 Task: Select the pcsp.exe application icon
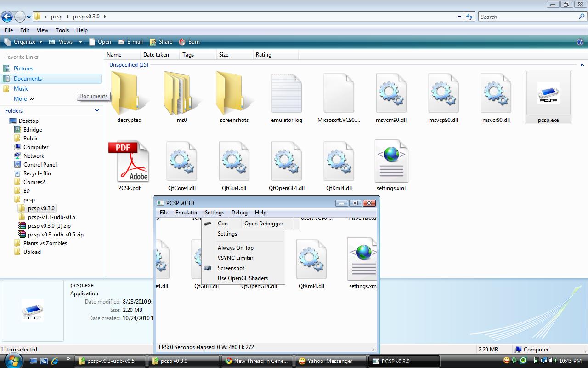coord(548,93)
